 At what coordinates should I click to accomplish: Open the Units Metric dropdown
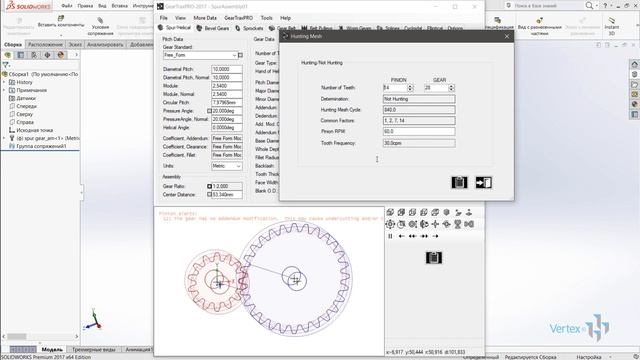(x=227, y=166)
